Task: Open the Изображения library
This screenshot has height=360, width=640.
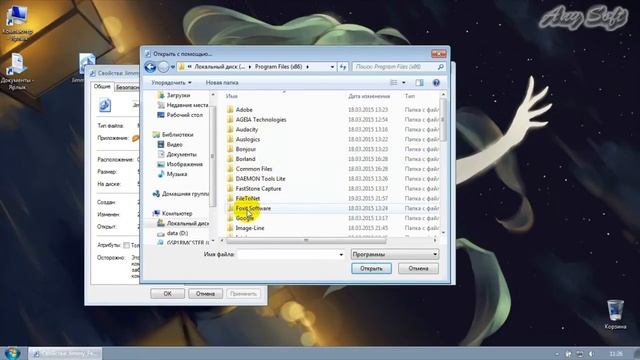Action: pyautogui.click(x=180, y=164)
